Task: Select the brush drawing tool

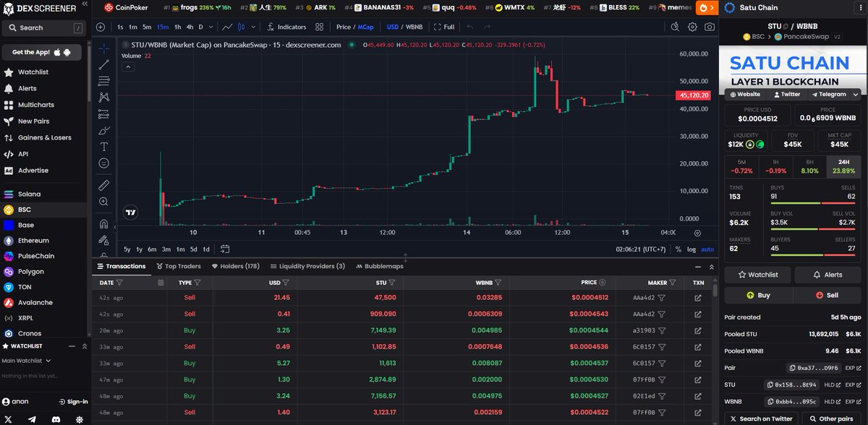Action: click(103, 130)
